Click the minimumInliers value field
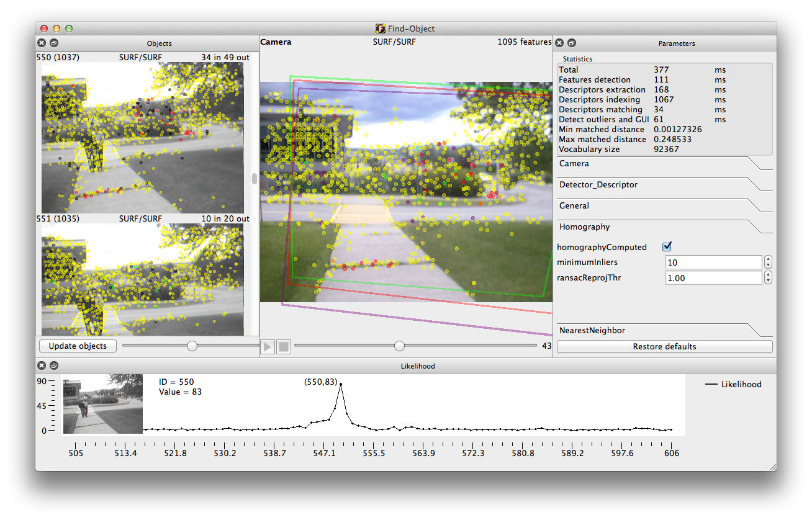This screenshot has width=812, height=520. pos(713,262)
